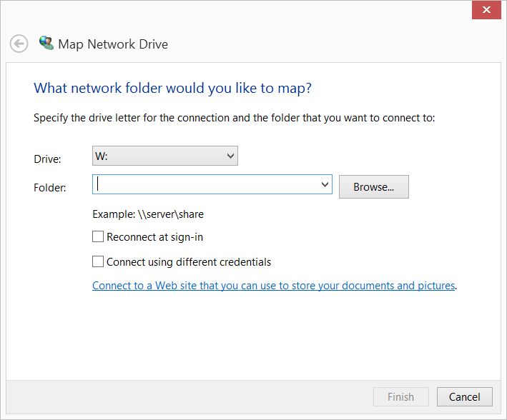Viewport: 507px width, 420px height.
Task: Open the Drive letter dropdown showing W:
Action: point(165,156)
